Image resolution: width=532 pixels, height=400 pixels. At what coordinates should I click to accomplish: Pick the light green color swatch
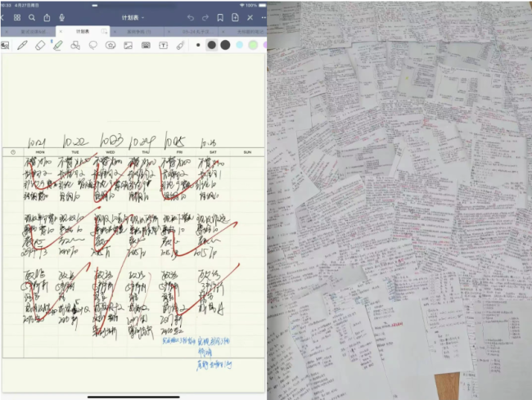tap(253, 45)
